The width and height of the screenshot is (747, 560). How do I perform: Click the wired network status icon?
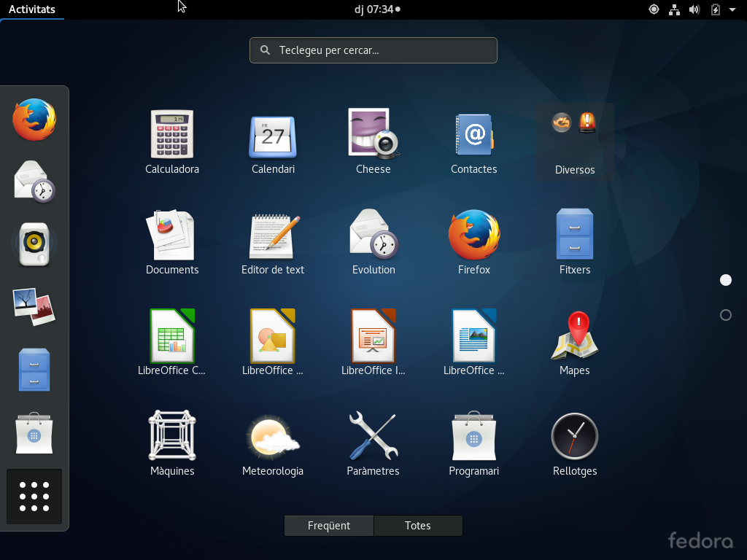coord(674,9)
